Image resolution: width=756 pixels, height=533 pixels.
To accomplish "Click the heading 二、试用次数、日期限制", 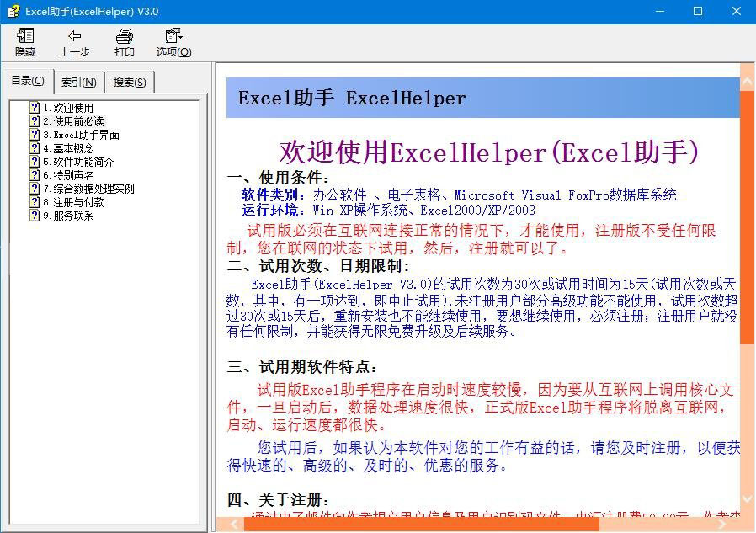I will tap(317, 266).
